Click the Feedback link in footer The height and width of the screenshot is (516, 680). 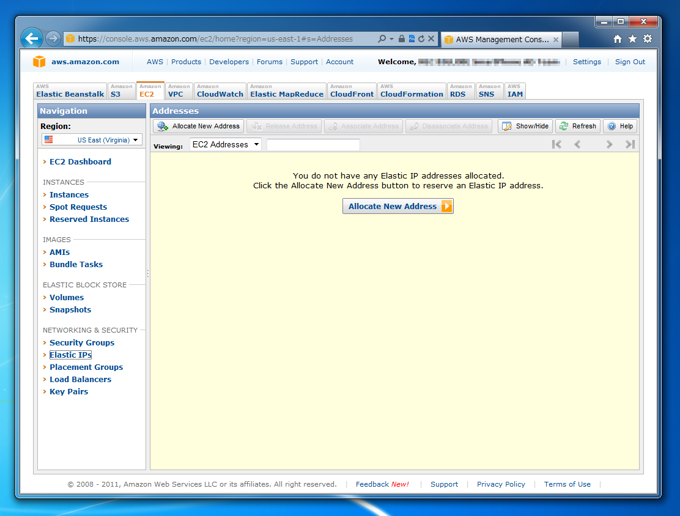(372, 484)
